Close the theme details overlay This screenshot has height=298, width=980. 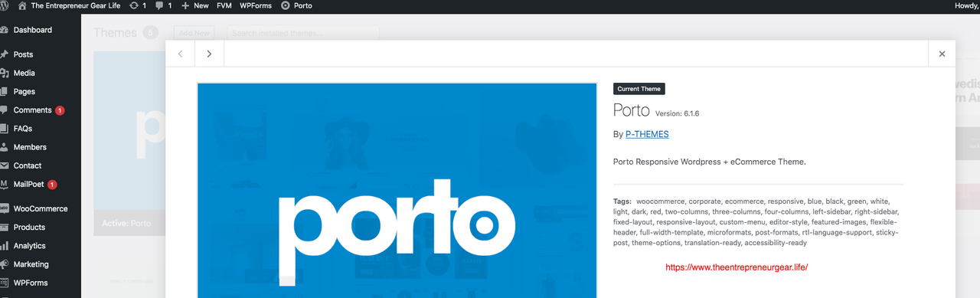(x=942, y=54)
